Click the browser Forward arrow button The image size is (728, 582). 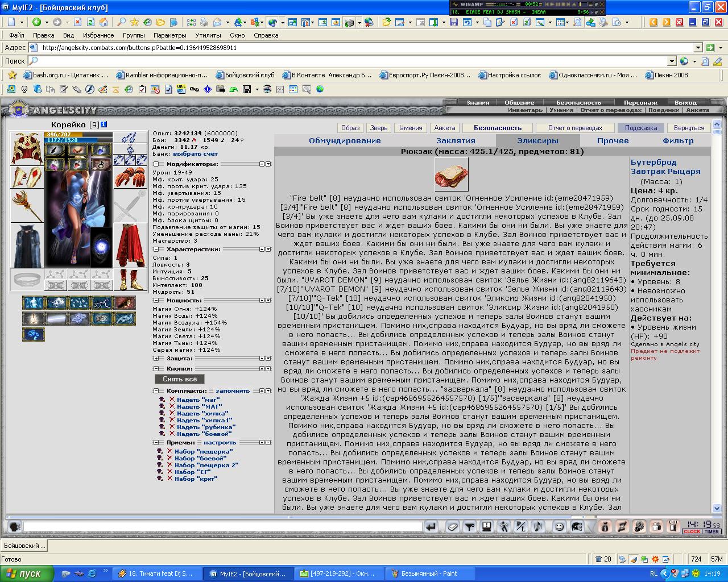[57, 22]
